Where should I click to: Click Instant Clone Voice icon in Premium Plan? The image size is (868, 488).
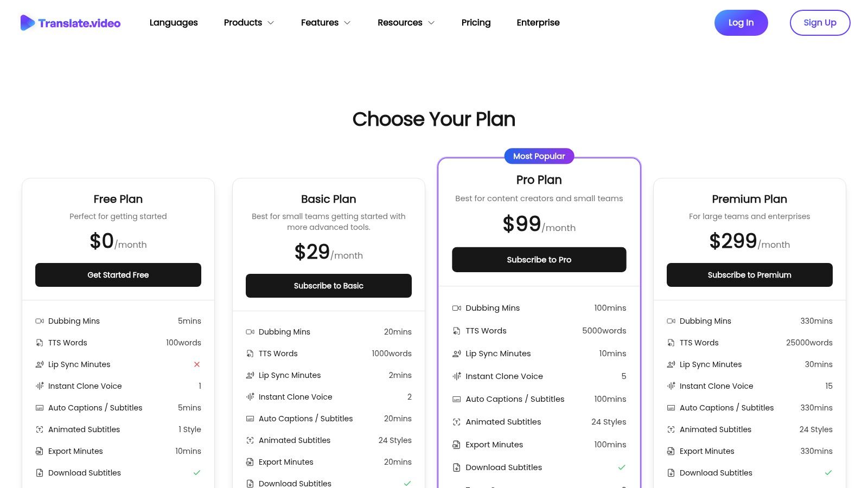(671, 386)
